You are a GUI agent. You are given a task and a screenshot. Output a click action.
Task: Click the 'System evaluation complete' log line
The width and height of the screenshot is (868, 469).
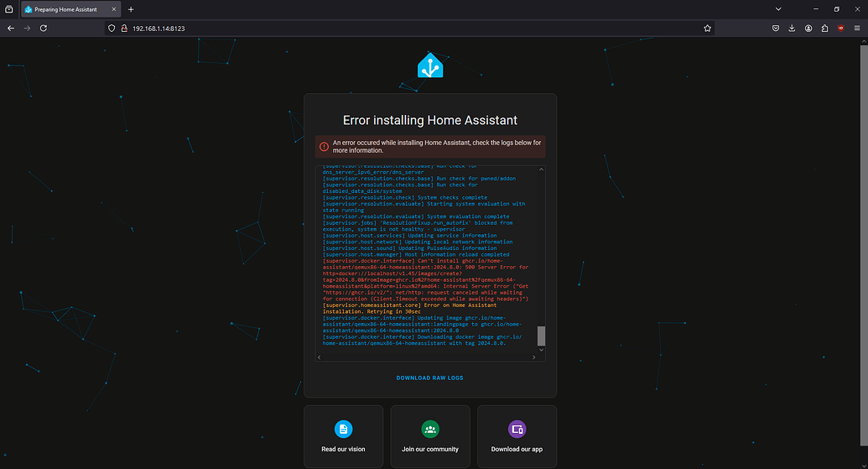(x=416, y=216)
